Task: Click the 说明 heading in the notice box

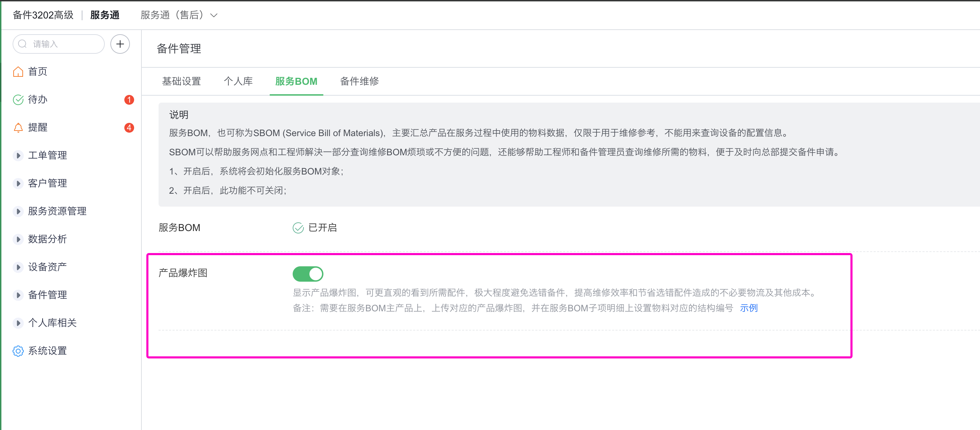Action: [x=178, y=115]
